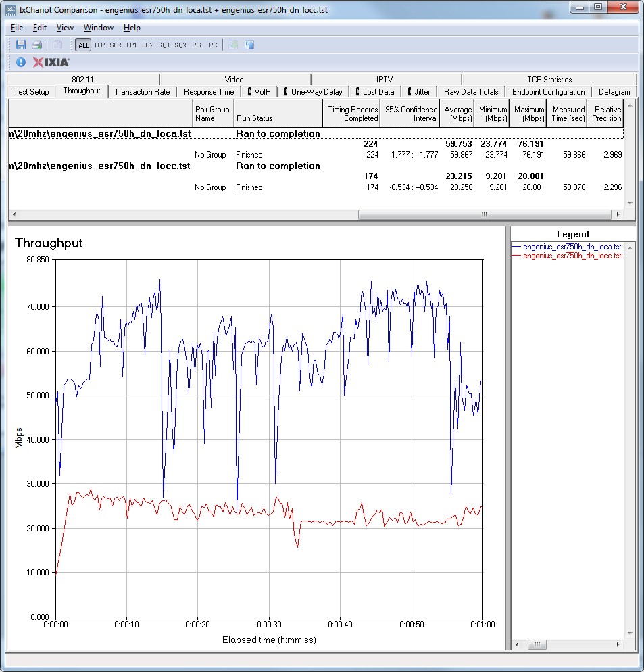Select the Video tab group

click(x=234, y=79)
